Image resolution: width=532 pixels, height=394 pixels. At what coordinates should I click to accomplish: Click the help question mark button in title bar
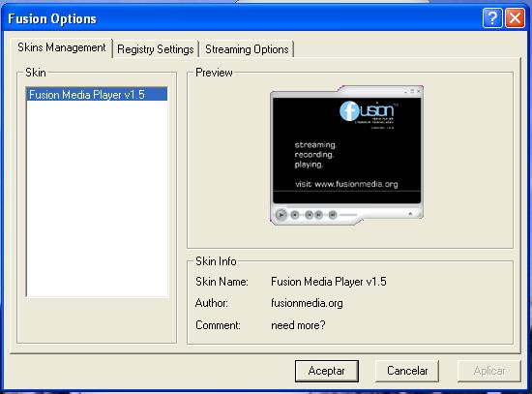pos(492,18)
